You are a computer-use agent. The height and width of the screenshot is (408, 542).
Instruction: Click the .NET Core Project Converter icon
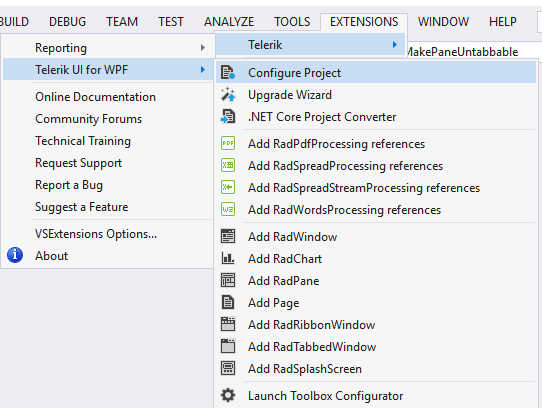[228, 117]
